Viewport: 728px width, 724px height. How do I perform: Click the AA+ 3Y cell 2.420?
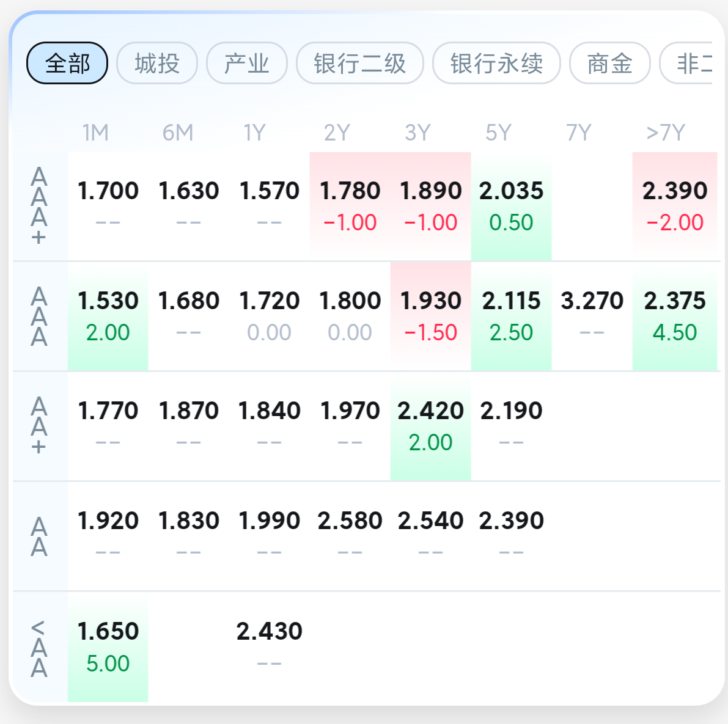coord(430,425)
